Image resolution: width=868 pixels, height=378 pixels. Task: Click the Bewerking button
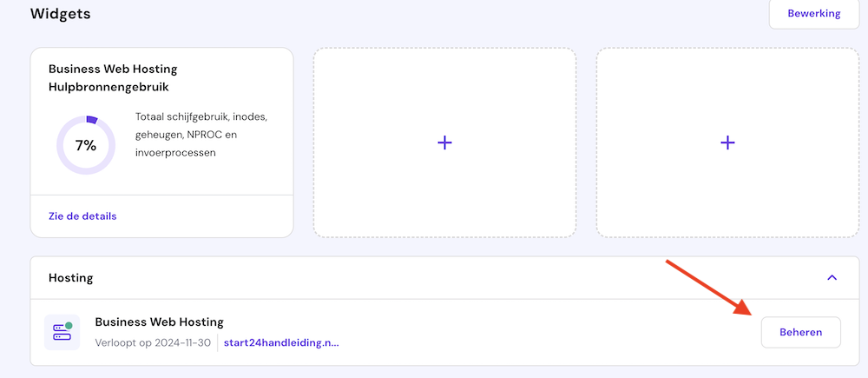tap(813, 14)
